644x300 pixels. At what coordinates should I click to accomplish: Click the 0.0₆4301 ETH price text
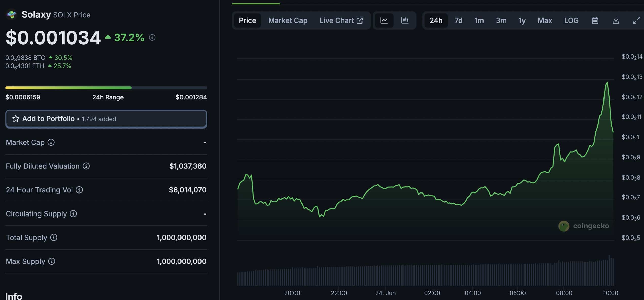(x=25, y=66)
